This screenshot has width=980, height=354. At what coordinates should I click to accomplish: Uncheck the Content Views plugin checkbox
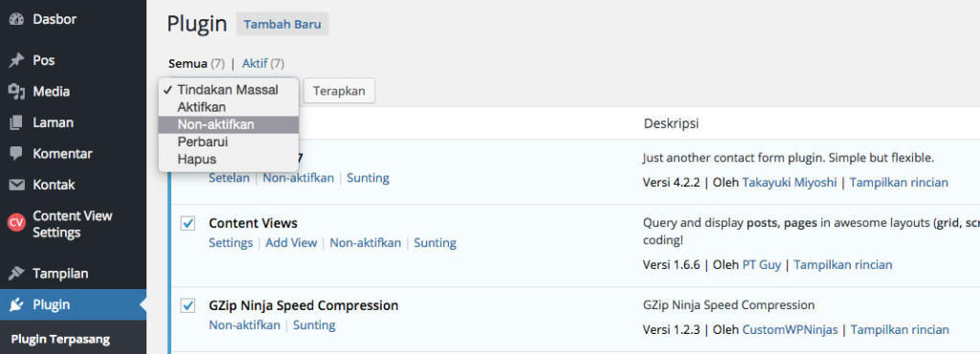188,223
